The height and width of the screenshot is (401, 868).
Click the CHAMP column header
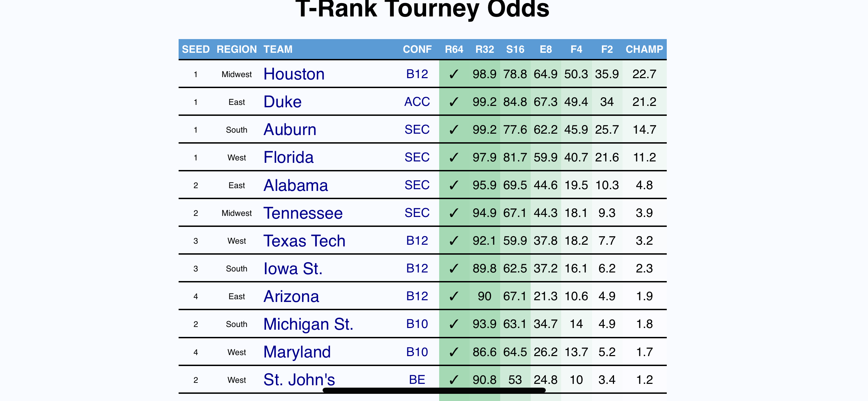click(x=644, y=49)
